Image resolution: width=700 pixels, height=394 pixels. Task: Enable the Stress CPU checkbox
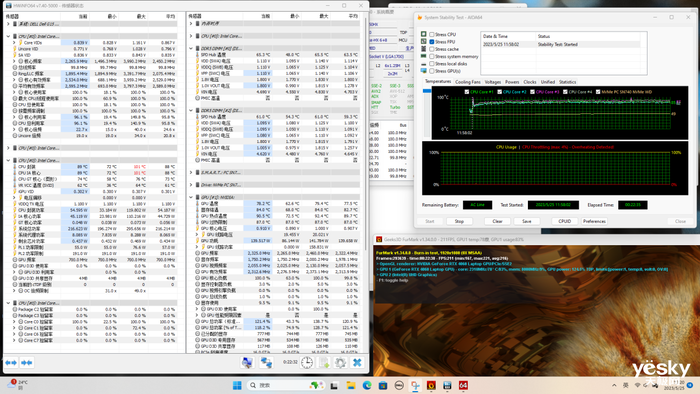432,34
